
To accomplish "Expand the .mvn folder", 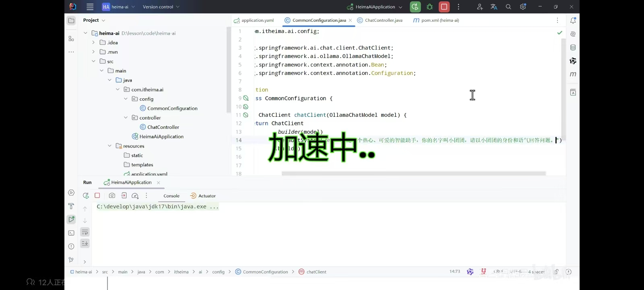I will (93, 52).
